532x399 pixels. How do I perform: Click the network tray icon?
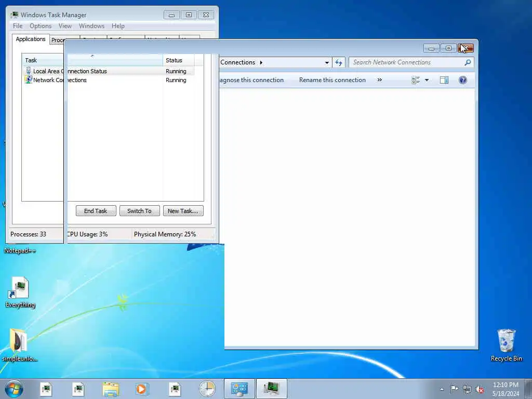467,389
